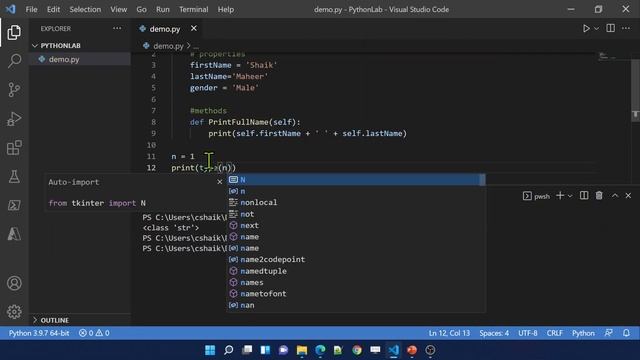Open the Accounts menu icon
This screenshot has height=360, width=640.
14,283
